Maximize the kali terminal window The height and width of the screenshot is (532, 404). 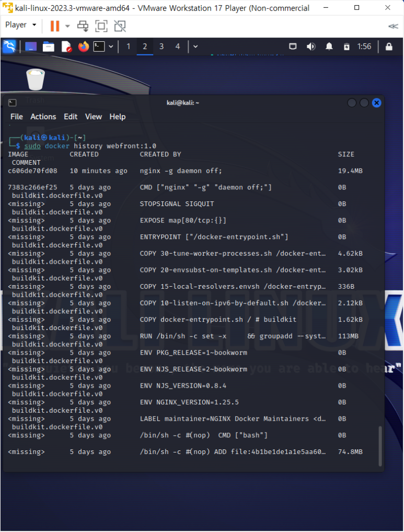(x=364, y=103)
